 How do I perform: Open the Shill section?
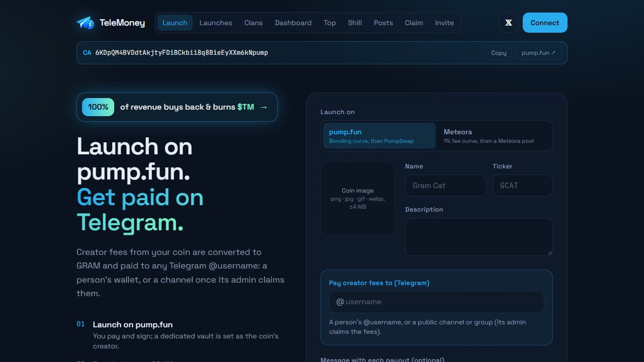click(x=355, y=23)
